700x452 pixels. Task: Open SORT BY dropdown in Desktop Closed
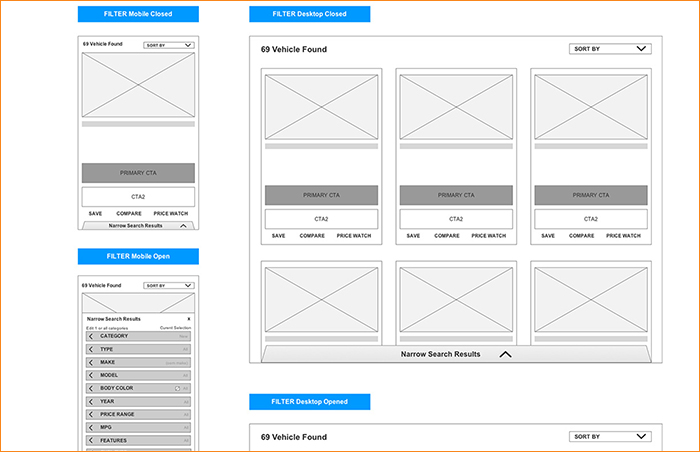(x=610, y=48)
